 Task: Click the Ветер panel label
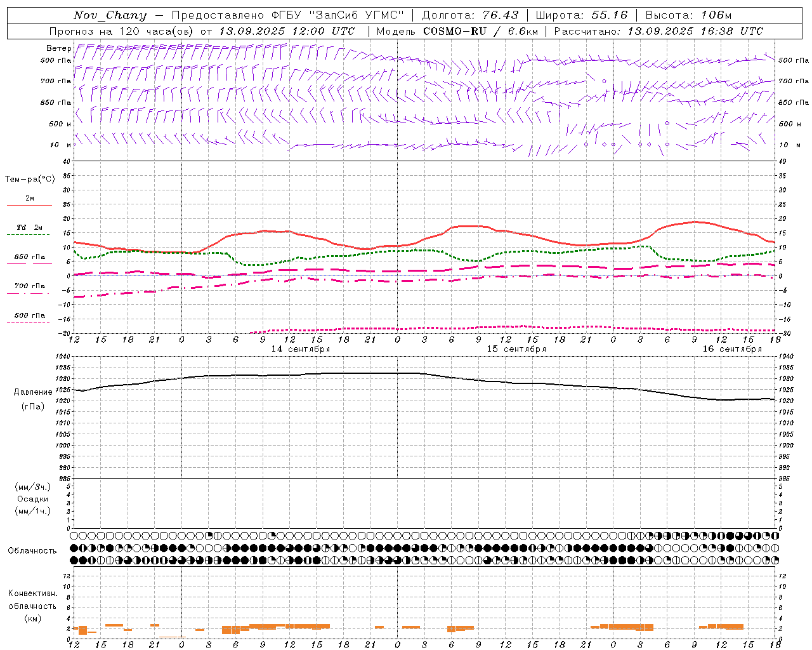(58, 48)
